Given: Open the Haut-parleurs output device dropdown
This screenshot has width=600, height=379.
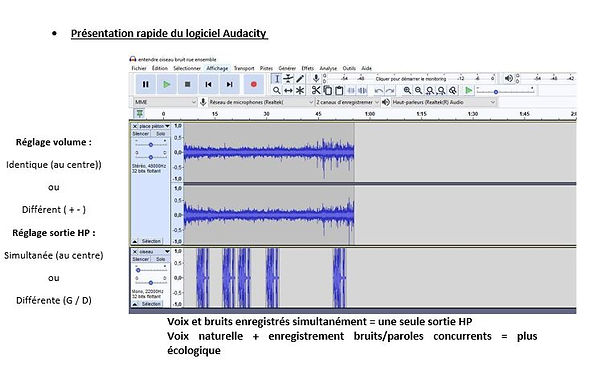Looking at the screenshot, I should click(444, 102).
